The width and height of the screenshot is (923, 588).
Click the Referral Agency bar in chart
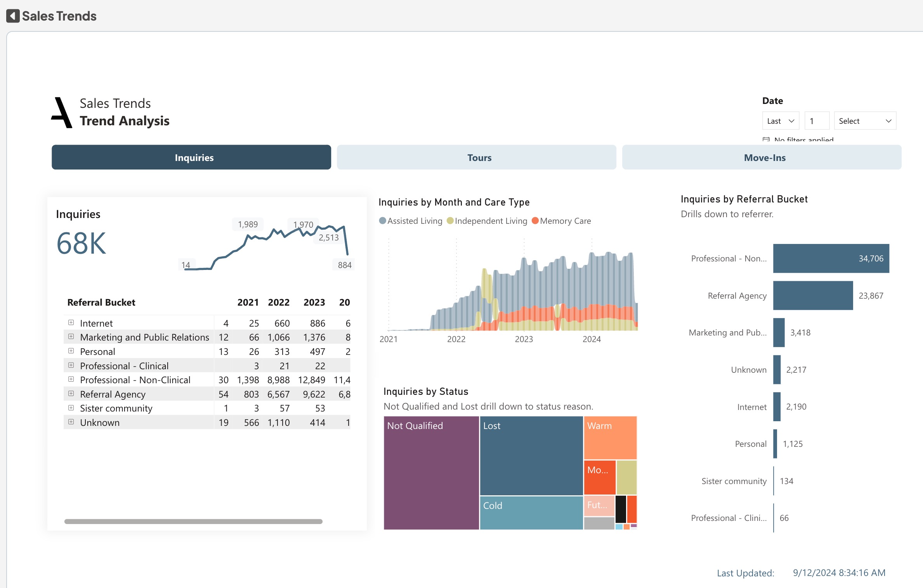pos(813,296)
